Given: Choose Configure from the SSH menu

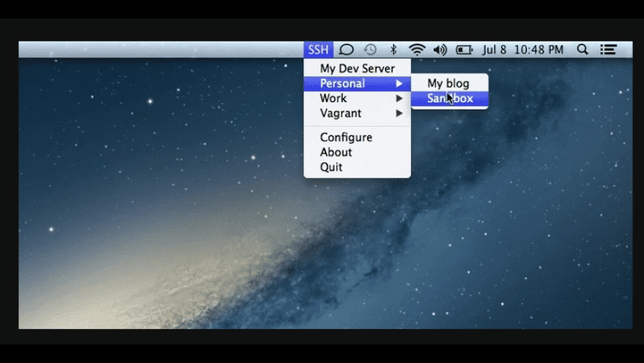Looking at the screenshot, I should coord(357,137).
